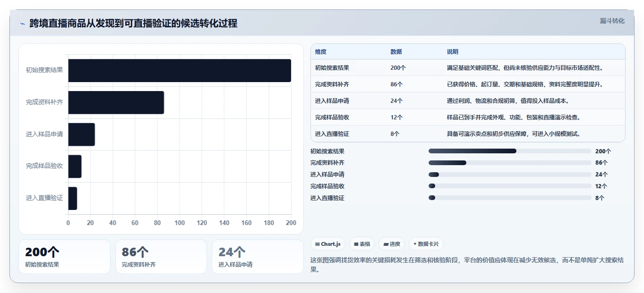
Task: Click the description starting with 已获得价格
Action: 525,84
